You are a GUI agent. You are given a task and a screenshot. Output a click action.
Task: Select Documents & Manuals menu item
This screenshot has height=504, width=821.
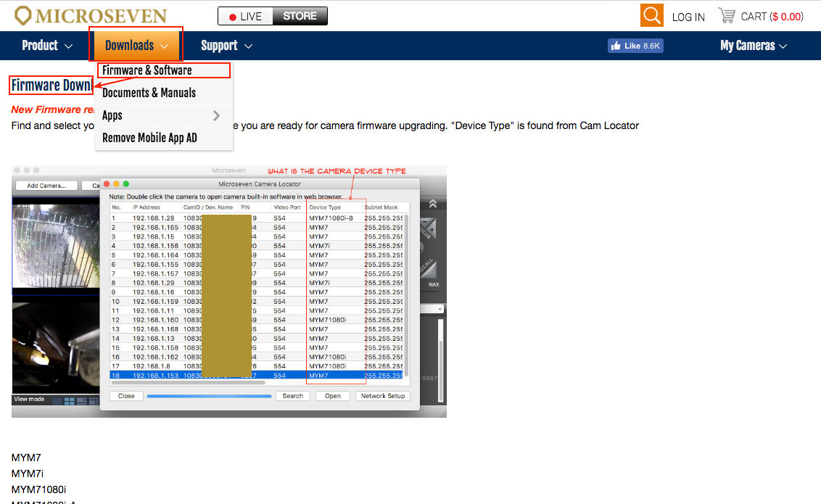coord(163,93)
